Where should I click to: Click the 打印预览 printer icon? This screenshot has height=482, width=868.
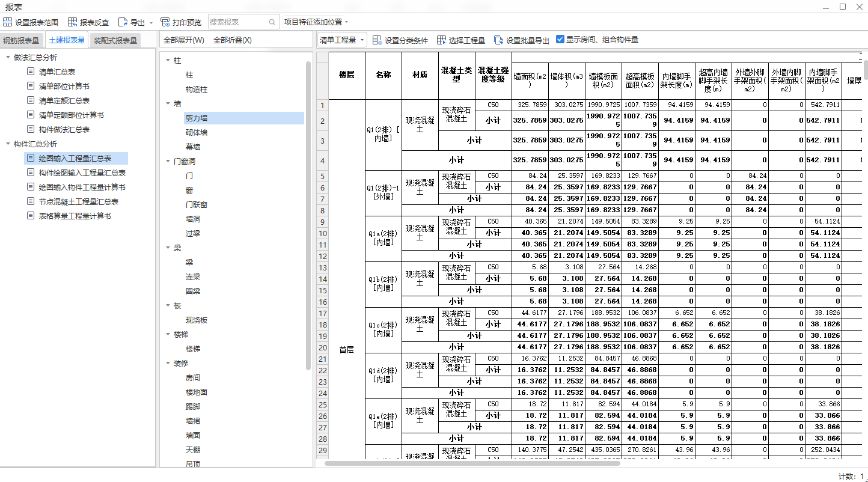point(165,22)
